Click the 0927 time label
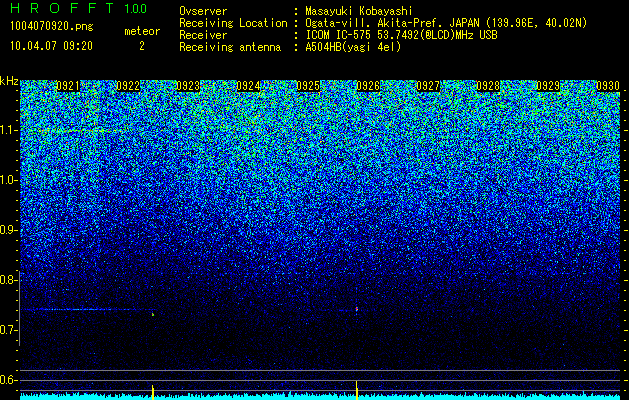 click(x=428, y=86)
